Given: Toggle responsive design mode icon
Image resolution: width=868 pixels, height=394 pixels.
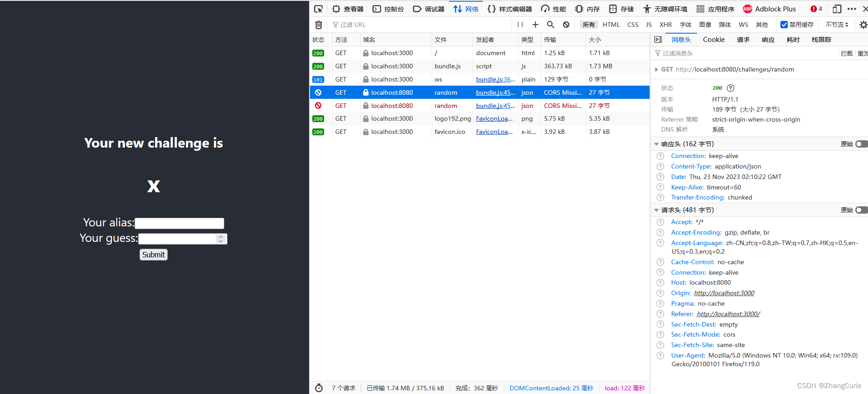Looking at the screenshot, I should click(x=837, y=9).
